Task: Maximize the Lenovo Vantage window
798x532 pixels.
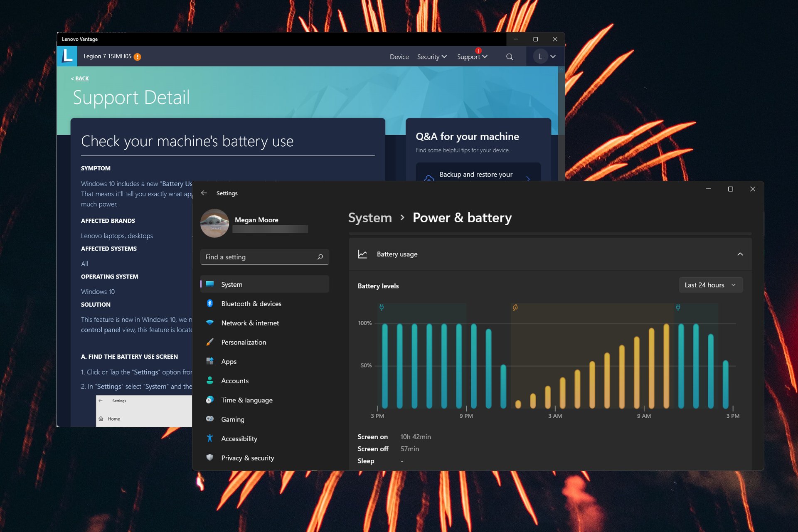Action: pos(535,39)
